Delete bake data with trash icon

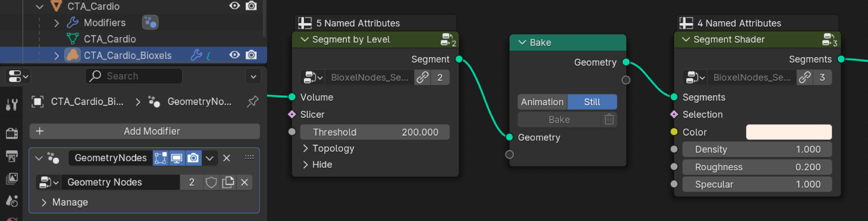click(609, 120)
